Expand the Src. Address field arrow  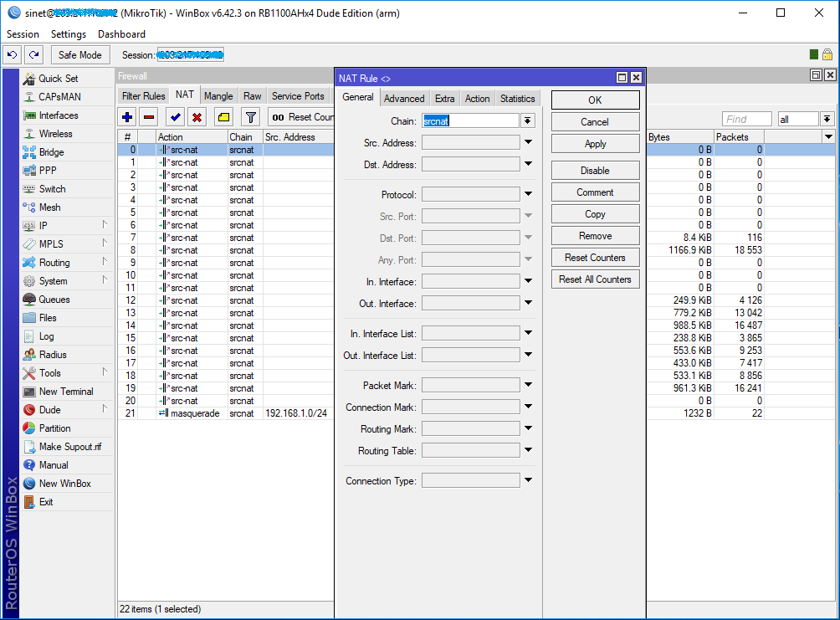(x=528, y=142)
